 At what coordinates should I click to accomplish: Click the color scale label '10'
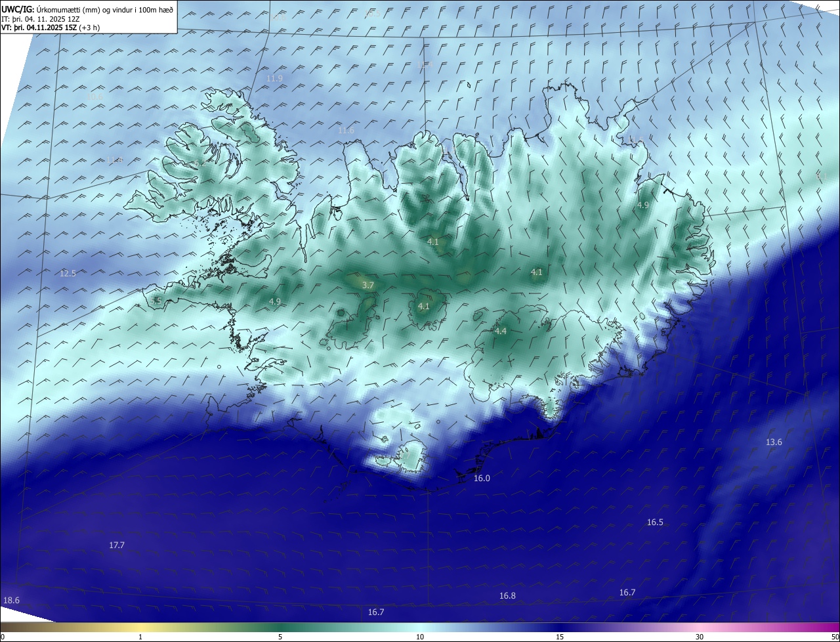tap(420, 637)
